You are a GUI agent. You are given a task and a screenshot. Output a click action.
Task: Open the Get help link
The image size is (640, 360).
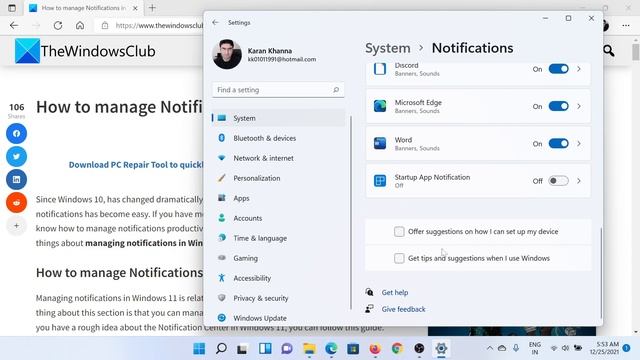[395, 292]
